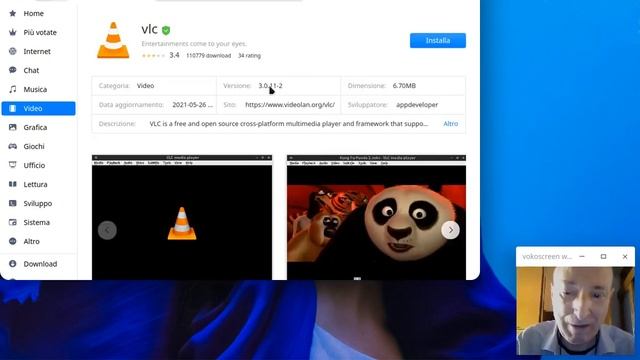Viewport: 640px width, 360px height.
Task: Open the videolan.org website link
Action: 290,104
